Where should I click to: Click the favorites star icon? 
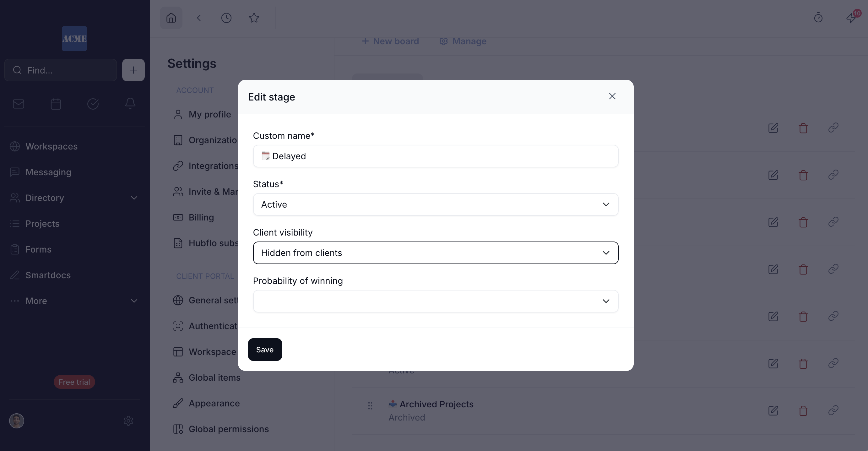coord(254,18)
